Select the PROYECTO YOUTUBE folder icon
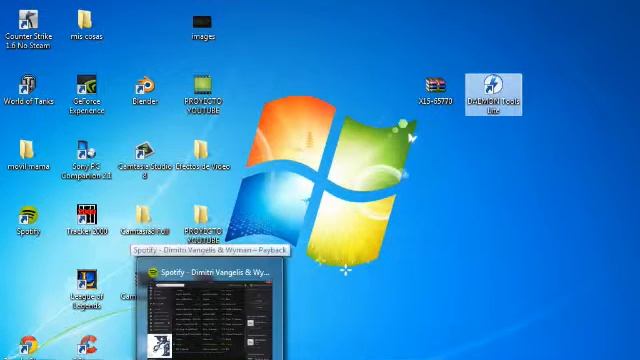 coord(203,224)
